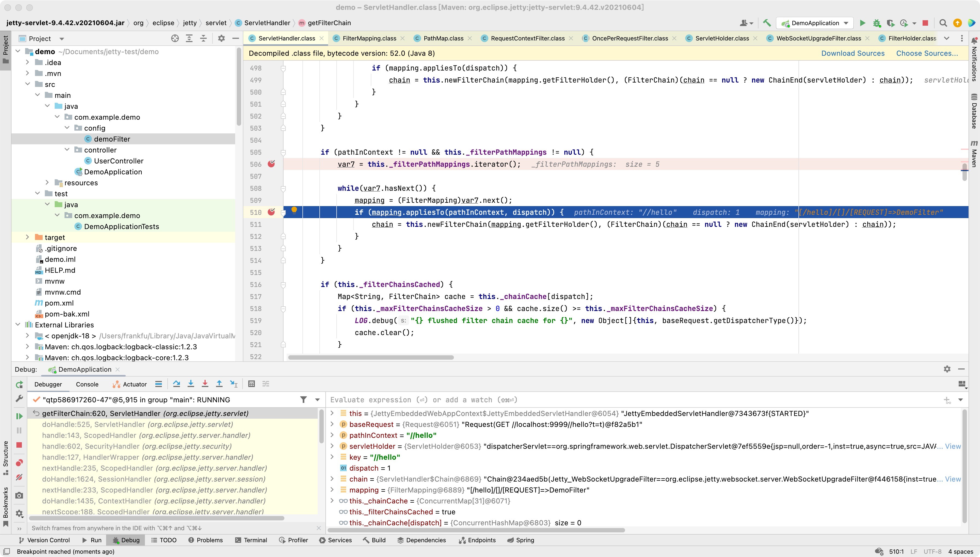Click the top toolbar Debug bug icon
The image size is (980, 557).
877,23
